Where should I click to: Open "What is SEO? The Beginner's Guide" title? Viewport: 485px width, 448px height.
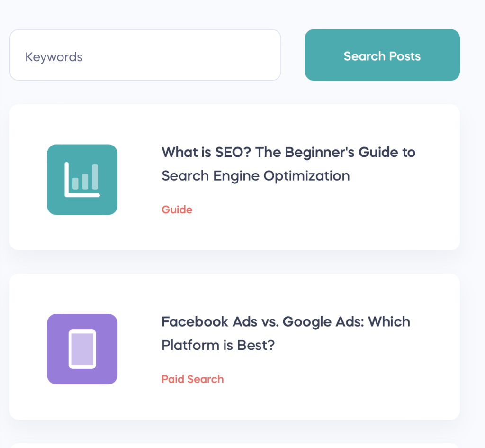[x=288, y=153]
